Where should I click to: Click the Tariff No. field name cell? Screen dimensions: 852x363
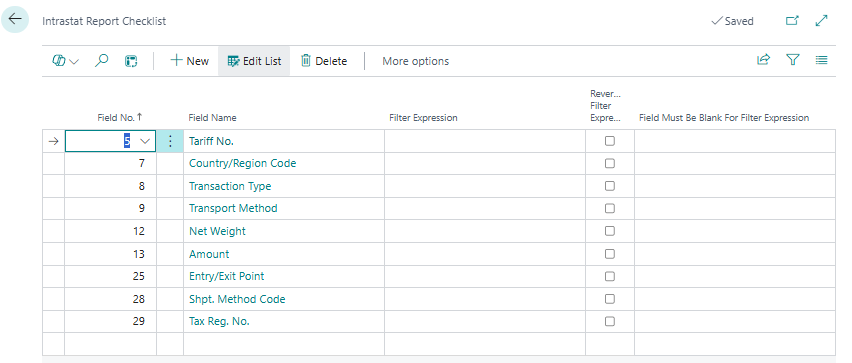point(284,141)
